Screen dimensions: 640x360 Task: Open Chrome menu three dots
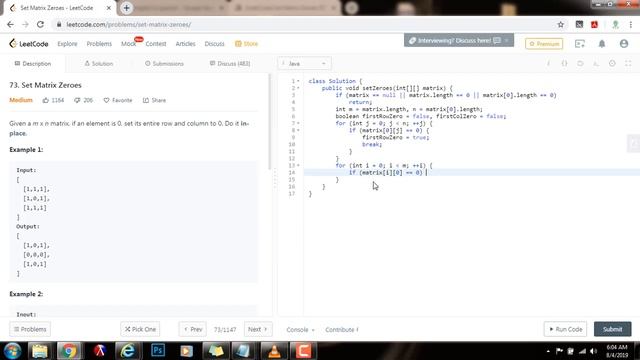pyautogui.click(x=631, y=24)
